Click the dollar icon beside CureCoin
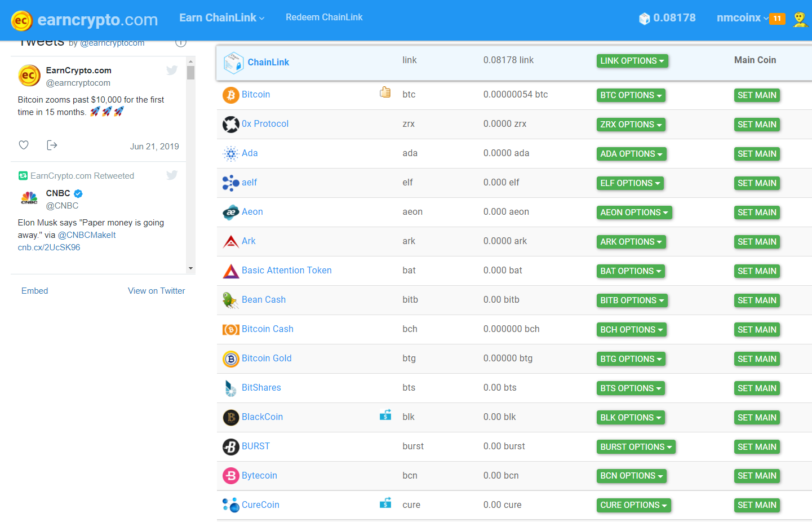 coord(385,502)
